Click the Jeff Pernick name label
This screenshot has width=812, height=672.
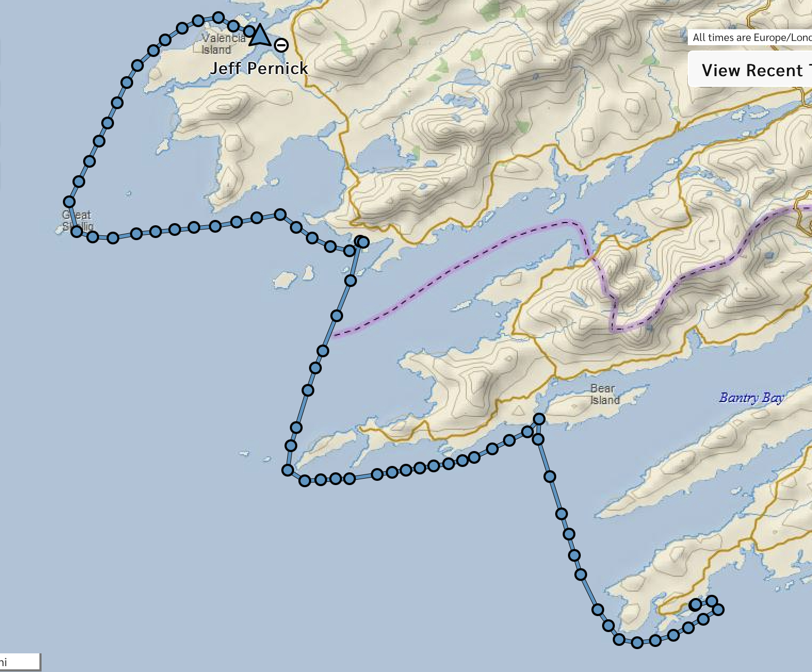click(259, 68)
